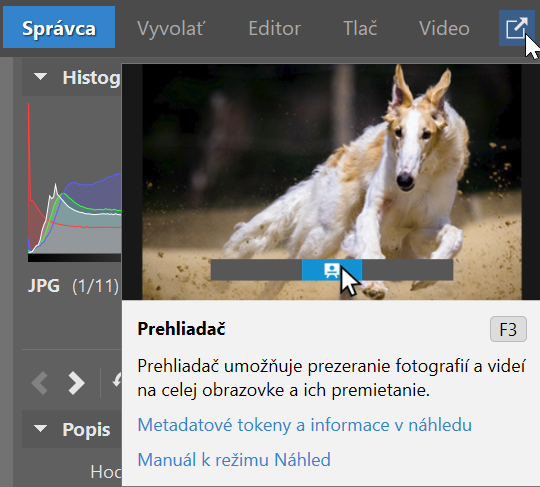Open the Prehliadač viewer window icon
The height and width of the screenshot is (487, 540).
(x=517, y=28)
